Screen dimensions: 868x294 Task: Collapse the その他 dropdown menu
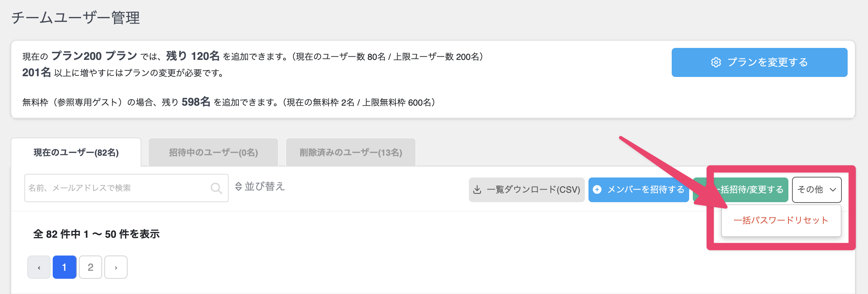(817, 189)
